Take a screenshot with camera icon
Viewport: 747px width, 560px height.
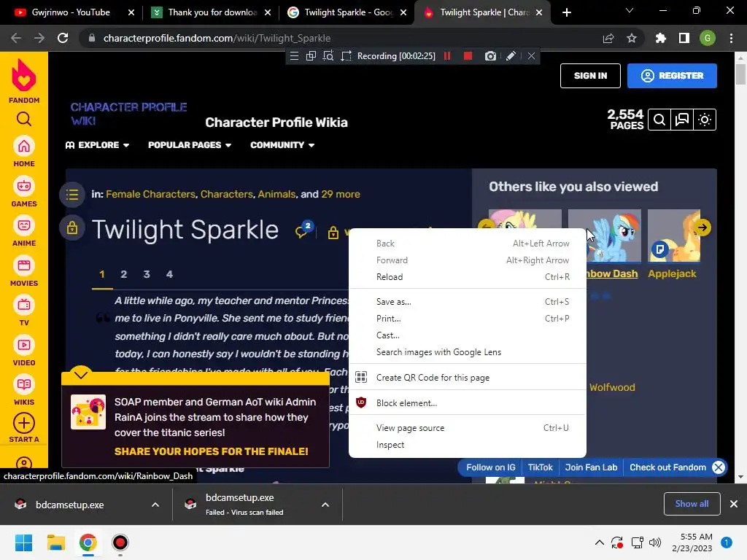(490, 56)
